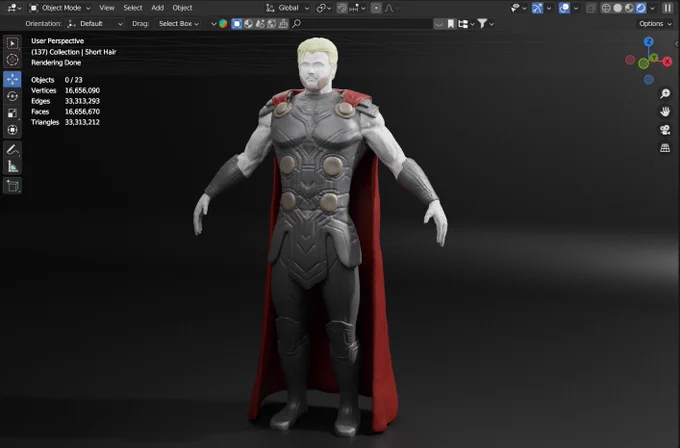Image resolution: width=680 pixels, height=448 pixels.
Task: Open the Select Box drag dropdown
Action: [178, 23]
